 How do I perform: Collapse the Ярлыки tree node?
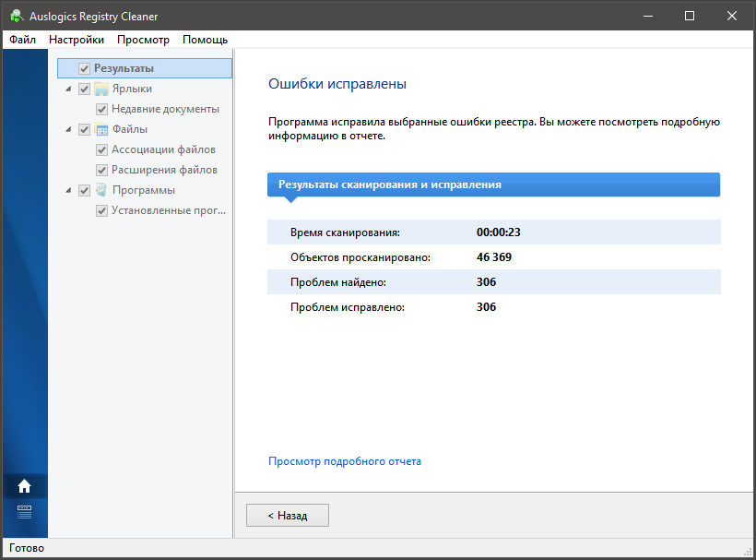click(x=68, y=89)
